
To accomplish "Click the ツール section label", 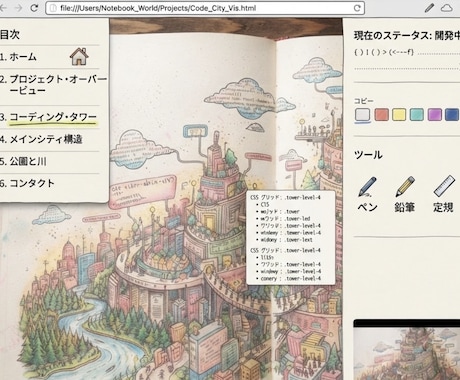I will click(368, 155).
